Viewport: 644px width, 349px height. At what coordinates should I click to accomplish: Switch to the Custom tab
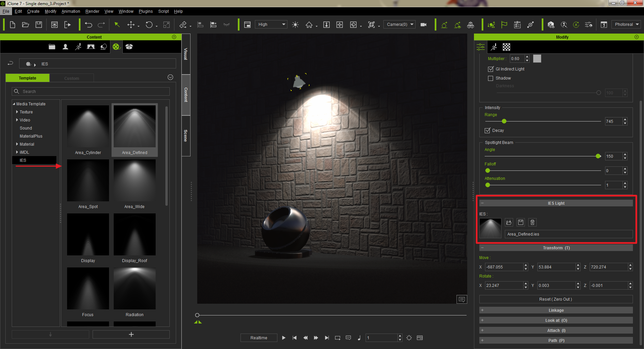tap(72, 78)
